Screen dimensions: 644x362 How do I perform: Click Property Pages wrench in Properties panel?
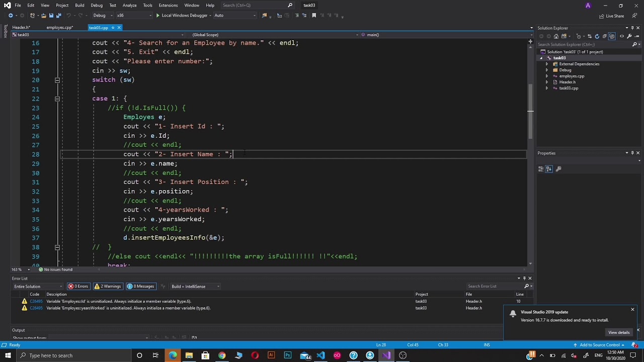(x=558, y=169)
